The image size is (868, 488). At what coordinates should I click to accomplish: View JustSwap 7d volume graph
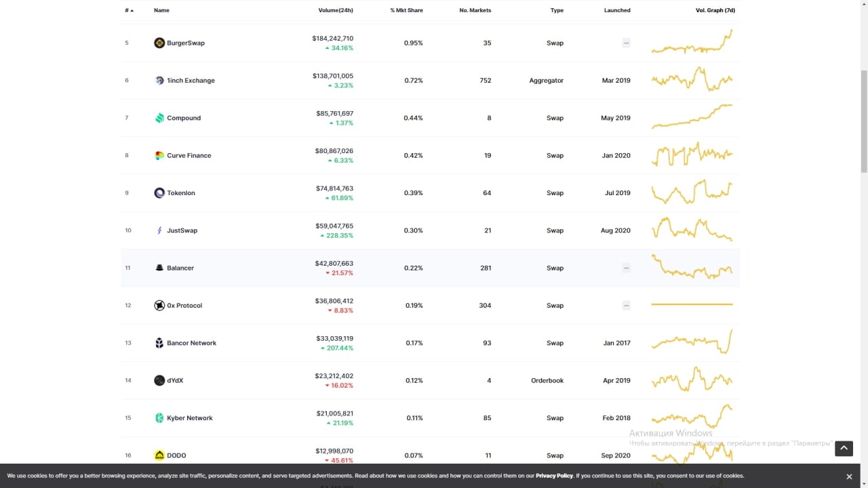[x=692, y=229]
